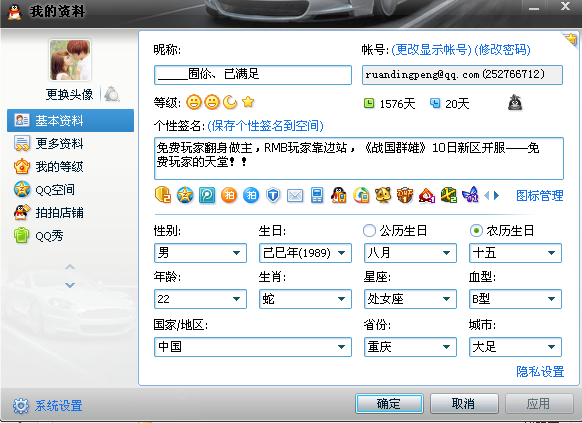Click the hamster pet icon
Image resolution: width=582 pixels, height=423 pixels.
click(x=383, y=195)
